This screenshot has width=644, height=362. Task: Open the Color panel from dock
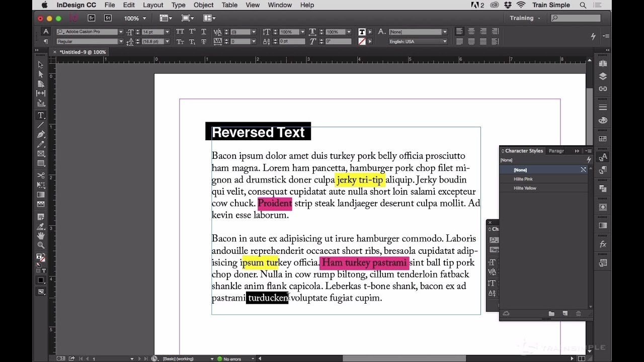(x=603, y=121)
